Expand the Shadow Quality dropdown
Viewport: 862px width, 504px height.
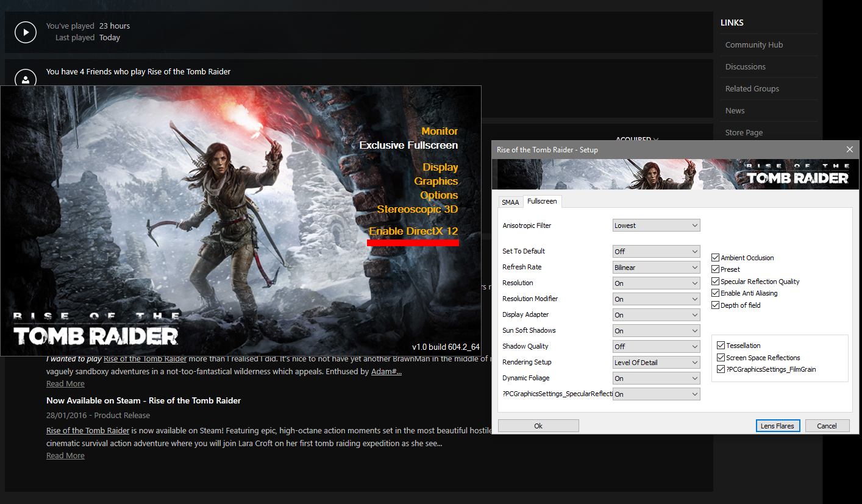(x=657, y=346)
